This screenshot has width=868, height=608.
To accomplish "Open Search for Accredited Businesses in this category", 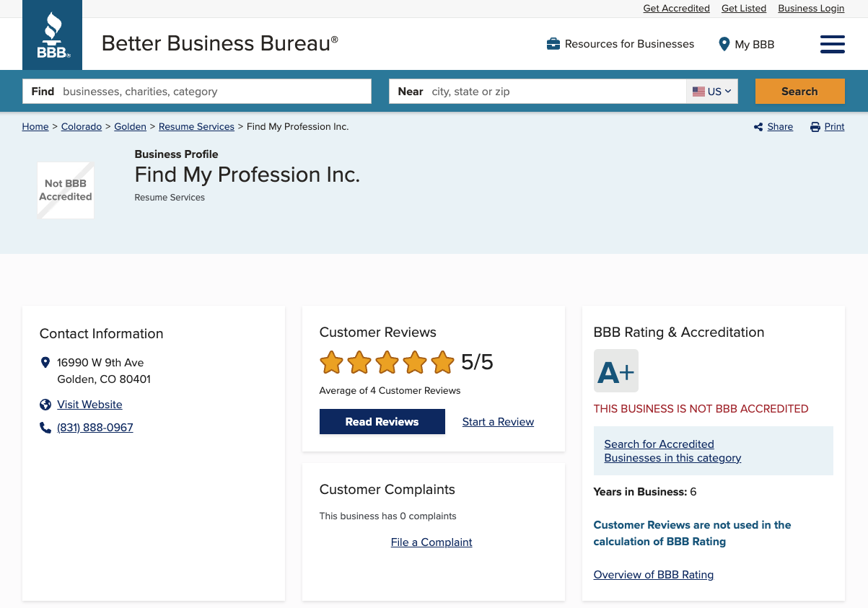I will (672, 451).
